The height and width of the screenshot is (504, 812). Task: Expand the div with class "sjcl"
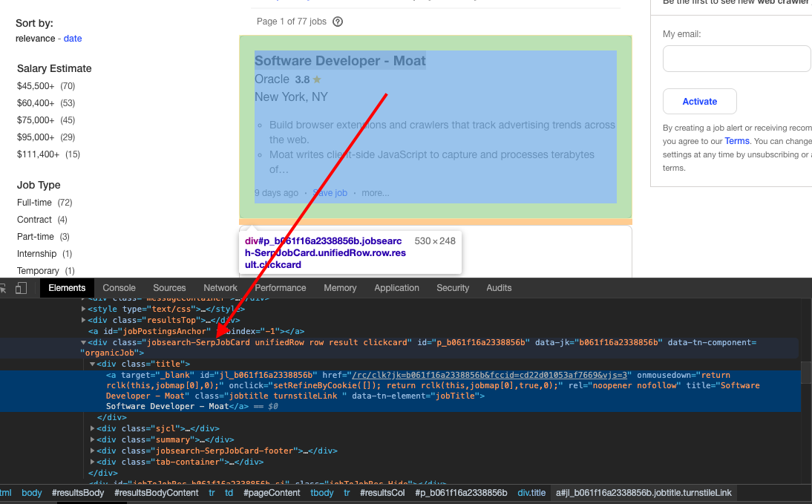tap(94, 428)
